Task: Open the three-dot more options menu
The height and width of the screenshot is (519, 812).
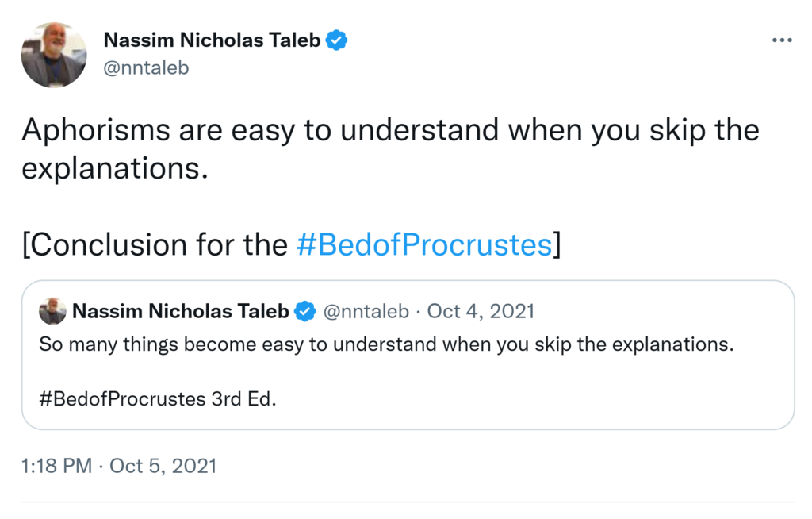Action: [781, 41]
